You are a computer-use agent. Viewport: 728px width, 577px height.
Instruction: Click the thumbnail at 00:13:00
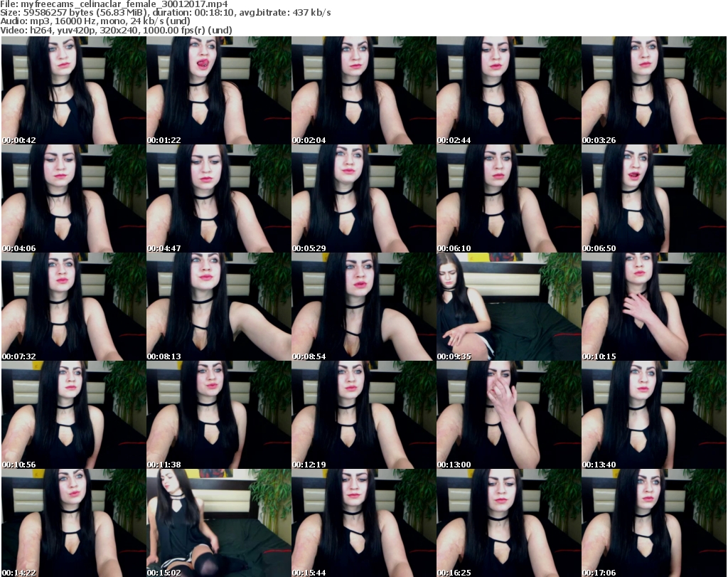[x=508, y=415]
